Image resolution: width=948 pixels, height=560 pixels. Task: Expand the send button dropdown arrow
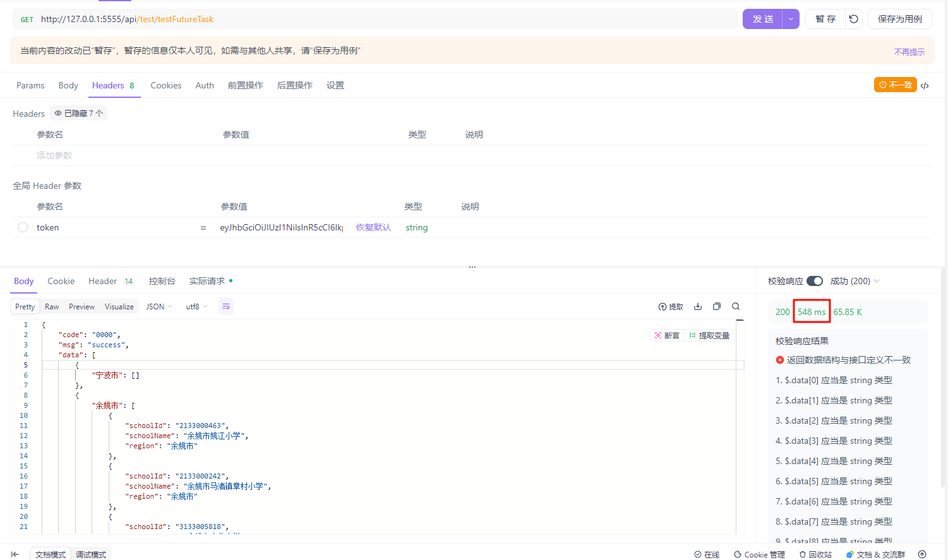click(x=790, y=19)
